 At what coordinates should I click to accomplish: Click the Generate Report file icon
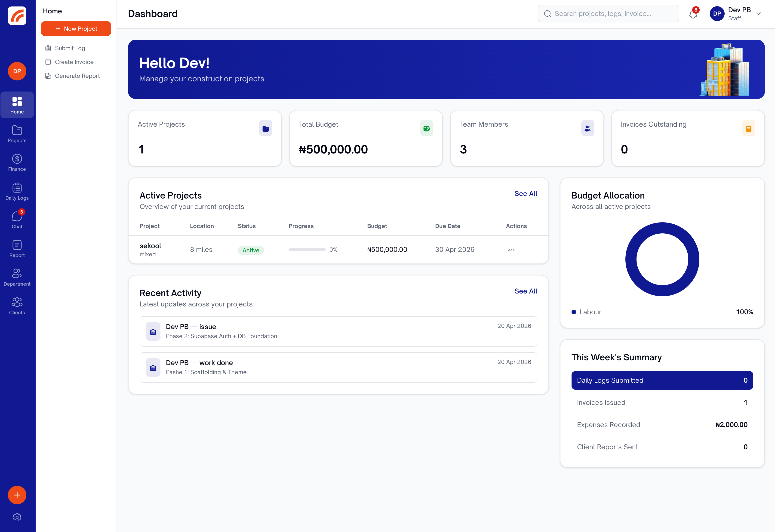48,76
